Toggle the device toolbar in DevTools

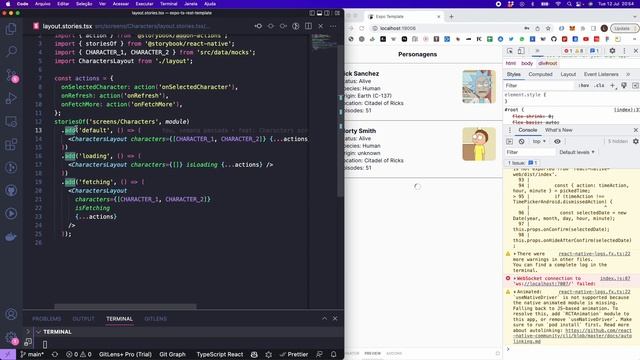coord(521,51)
